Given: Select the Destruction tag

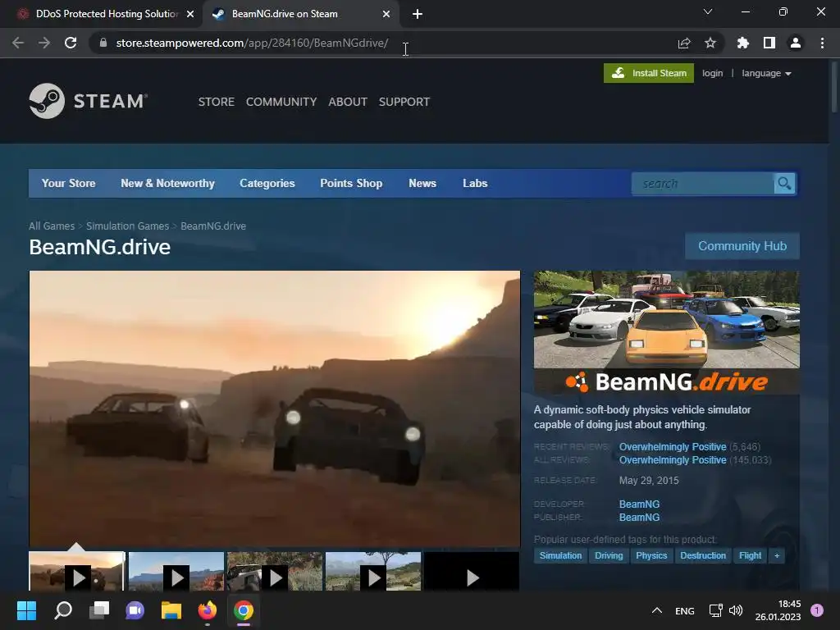Looking at the screenshot, I should pos(703,555).
